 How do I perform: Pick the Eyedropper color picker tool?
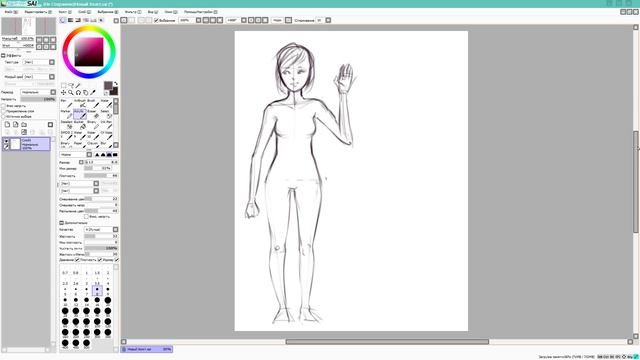[x=93, y=93]
